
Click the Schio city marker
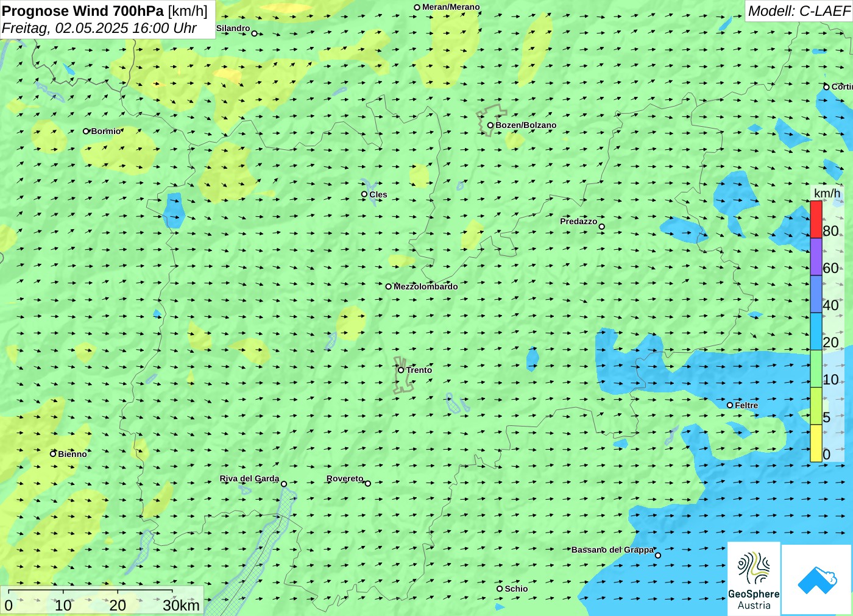tap(499, 589)
